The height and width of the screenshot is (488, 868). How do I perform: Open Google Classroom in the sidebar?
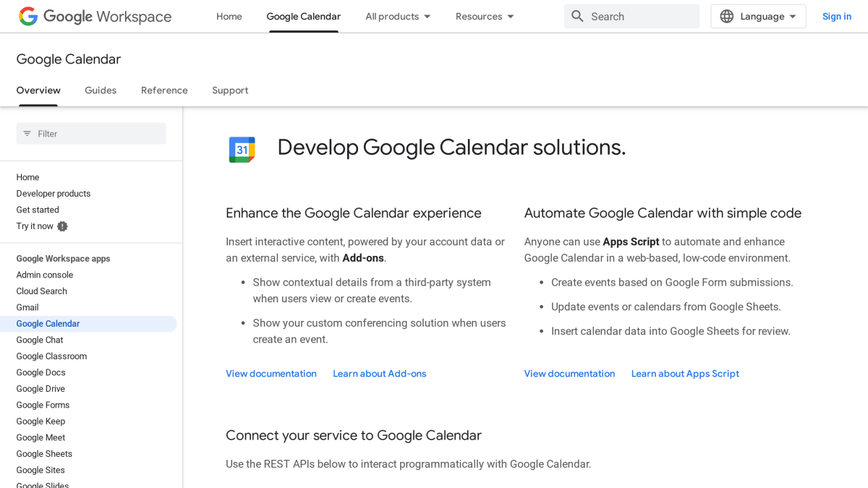click(x=52, y=356)
